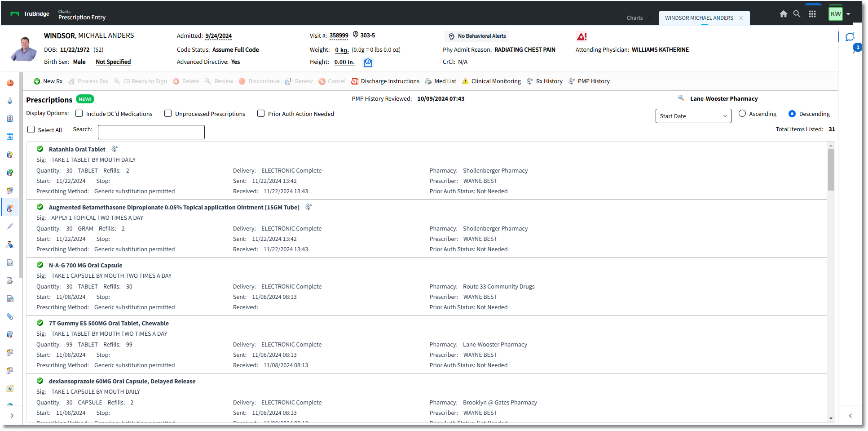Click Process Rxs toolbar item
The width and height of the screenshot is (868, 431).
(88, 81)
